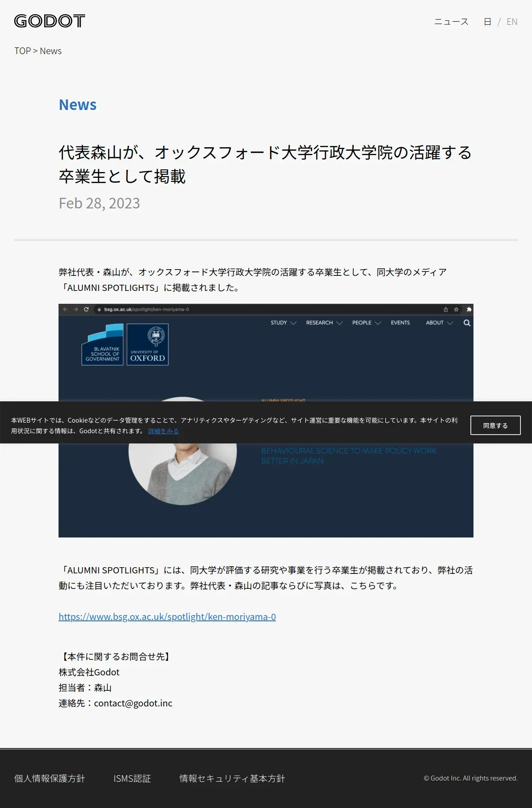The height and width of the screenshot is (808, 532).
Task: Expand the STUDY dropdown in the screenshot
Action: coord(283,323)
